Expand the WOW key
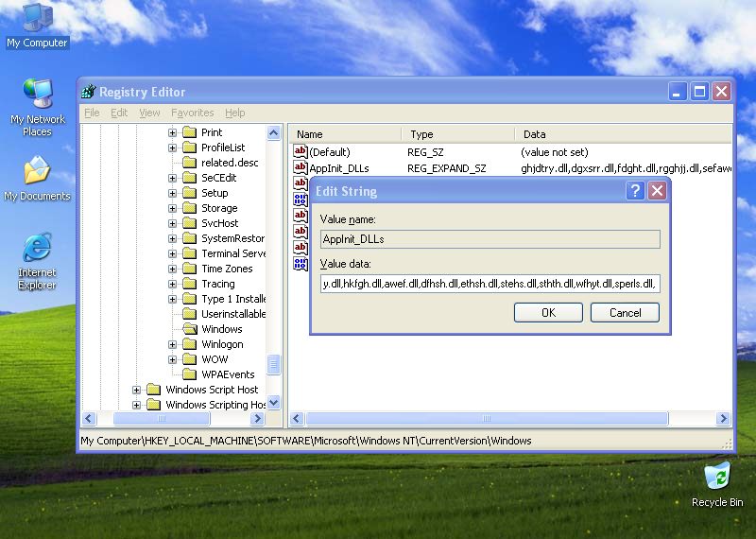 tap(172, 359)
